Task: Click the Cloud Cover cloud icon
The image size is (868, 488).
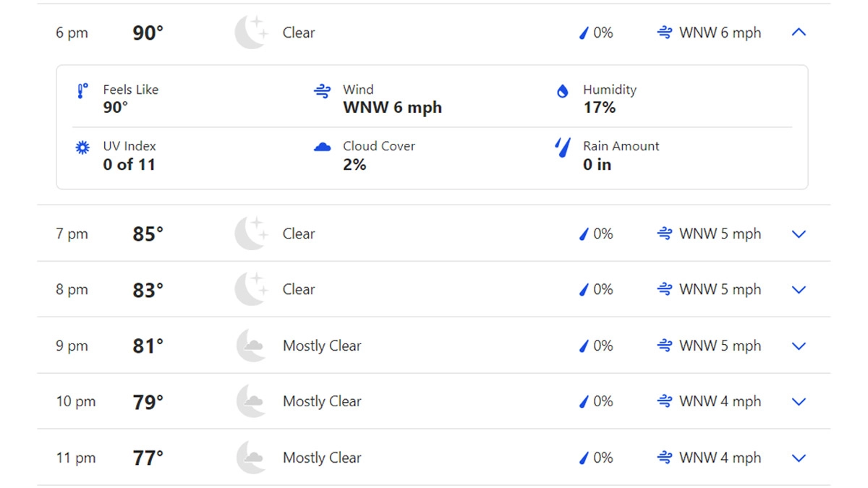Action: click(322, 147)
